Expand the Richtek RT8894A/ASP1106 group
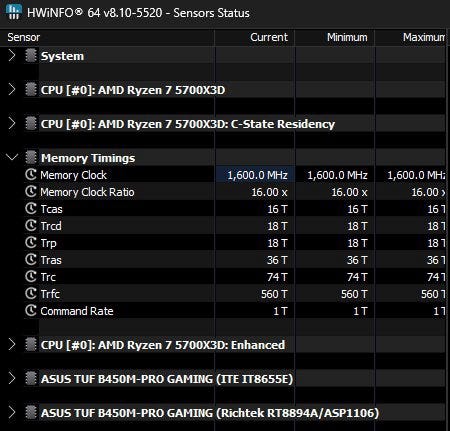This screenshot has width=450, height=431. tap(12, 412)
